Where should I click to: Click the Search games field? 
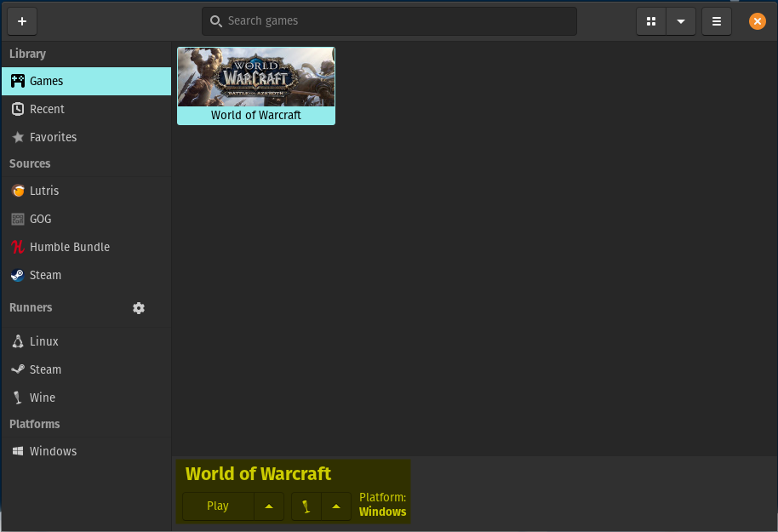[389, 20]
